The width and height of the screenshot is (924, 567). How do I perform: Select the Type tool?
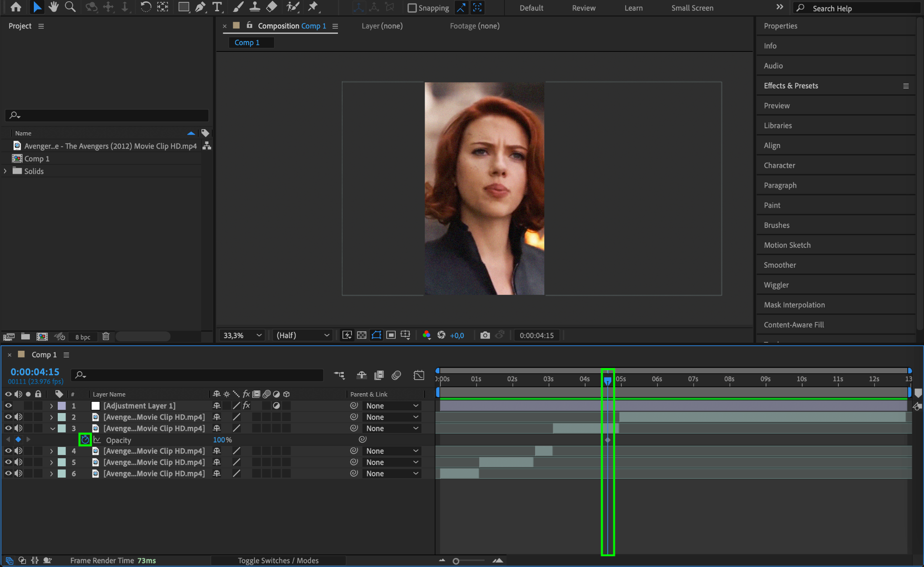coord(217,7)
